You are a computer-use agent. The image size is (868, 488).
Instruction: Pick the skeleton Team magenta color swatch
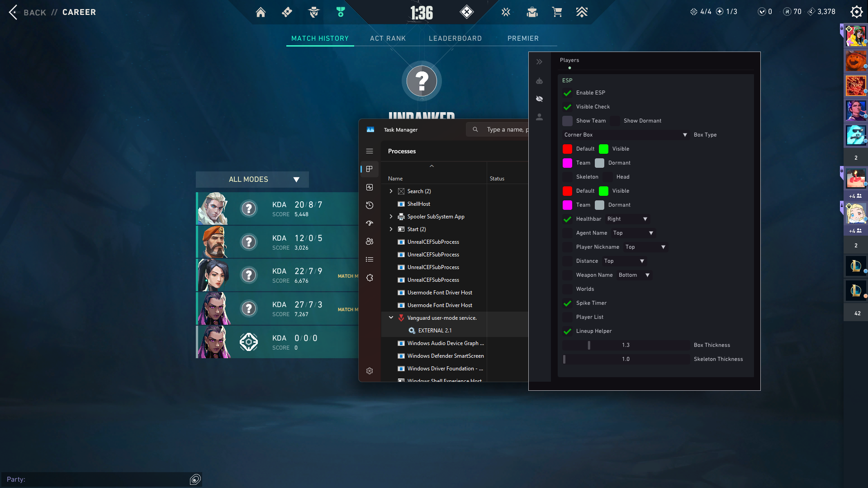point(567,205)
